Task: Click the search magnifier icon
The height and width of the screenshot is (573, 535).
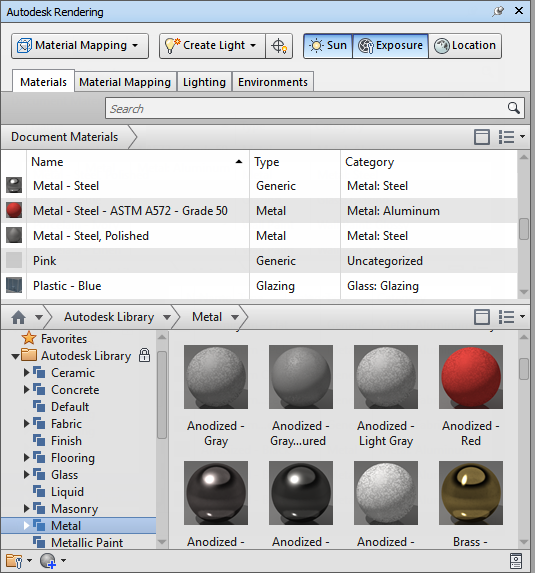Action: [513, 108]
